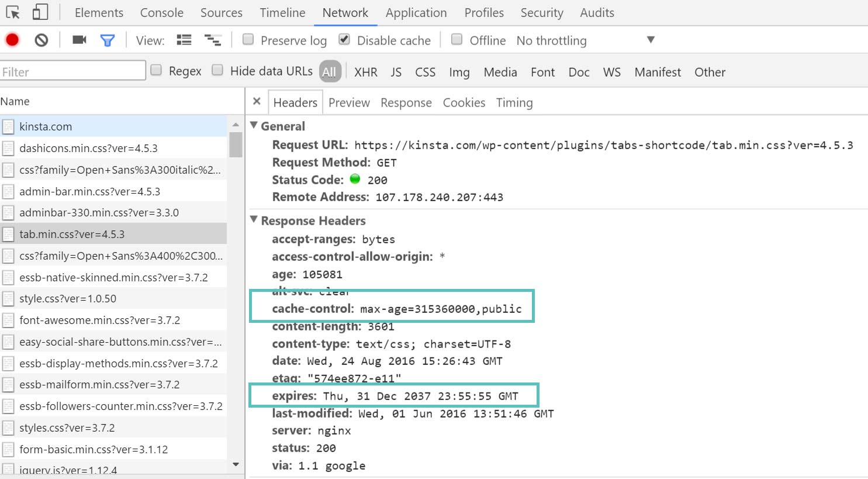The height and width of the screenshot is (479, 868).
Task: Switch to the Console tab
Action: tap(161, 13)
